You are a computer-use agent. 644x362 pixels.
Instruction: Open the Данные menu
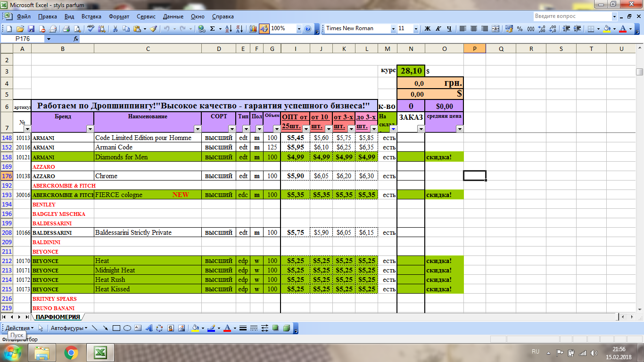pos(173,16)
